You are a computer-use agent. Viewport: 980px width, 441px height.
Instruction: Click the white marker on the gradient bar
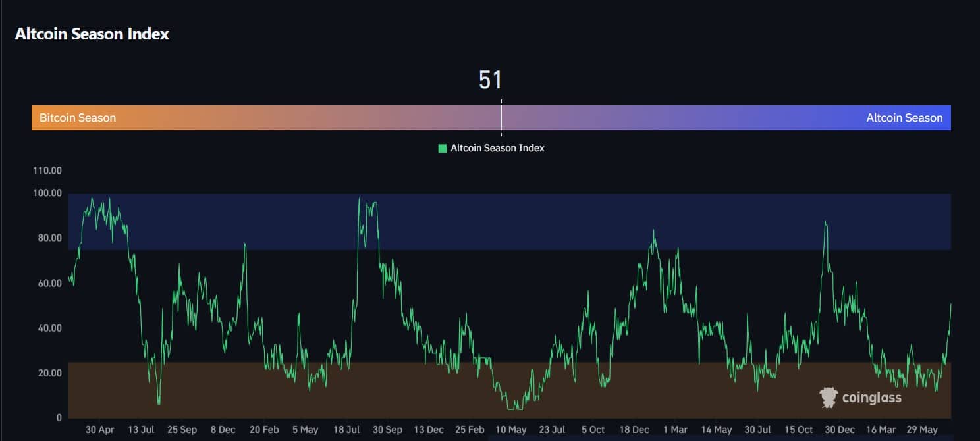(501, 117)
